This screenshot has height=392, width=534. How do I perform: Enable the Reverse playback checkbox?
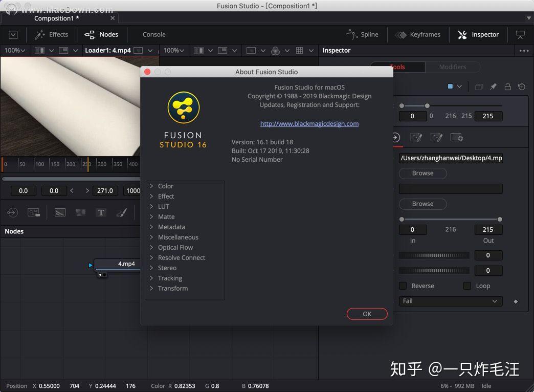click(403, 286)
